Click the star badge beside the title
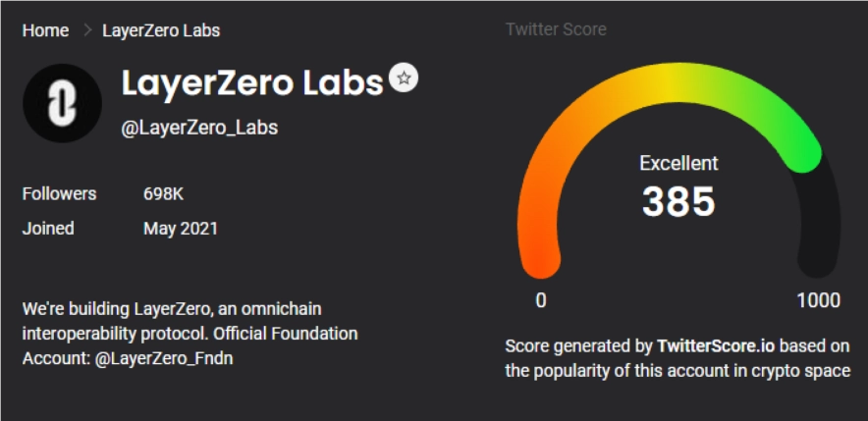Image resolution: width=868 pixels, height=421 pixels. (404, 79)
